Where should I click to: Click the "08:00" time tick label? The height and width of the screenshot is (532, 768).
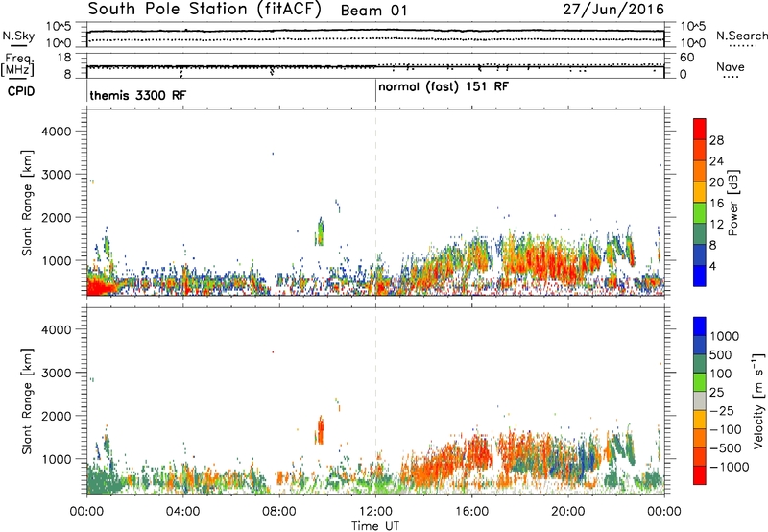[x=279, y=512]
